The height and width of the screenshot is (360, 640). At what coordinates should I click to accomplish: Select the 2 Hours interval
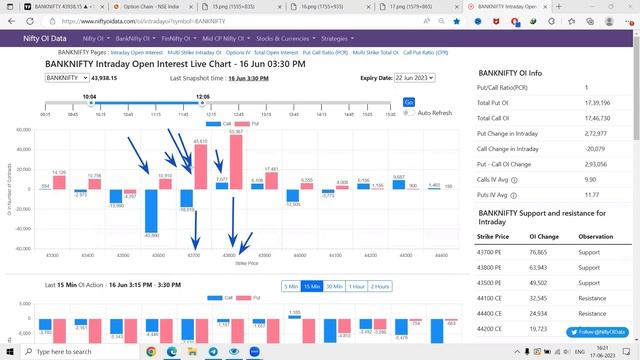[380, 287]
